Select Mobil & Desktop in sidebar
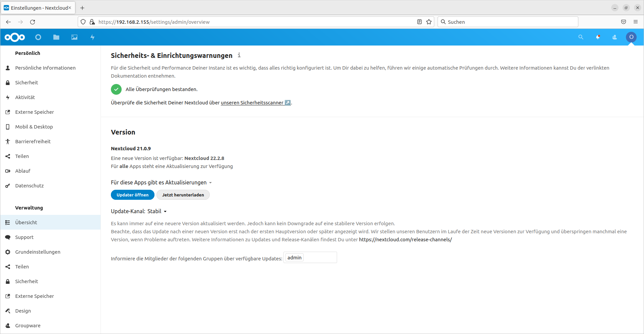This screenshot has height=334, width=644. [x=51, y=127]
